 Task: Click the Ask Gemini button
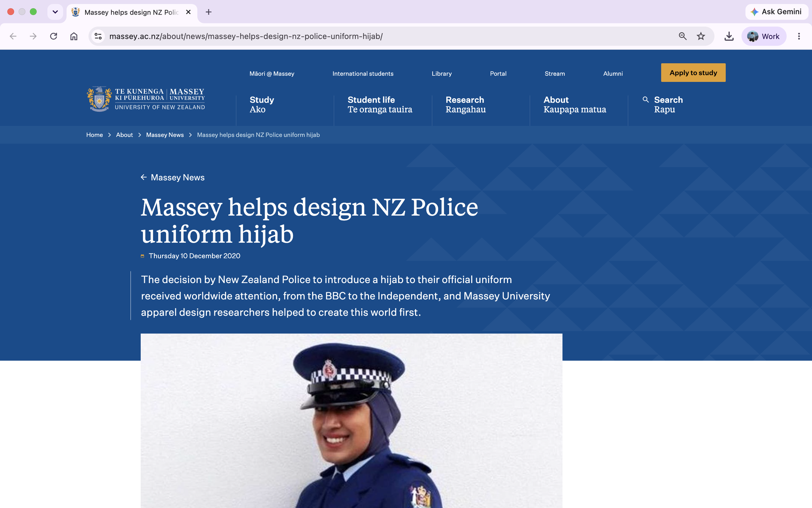click(776, 12)
